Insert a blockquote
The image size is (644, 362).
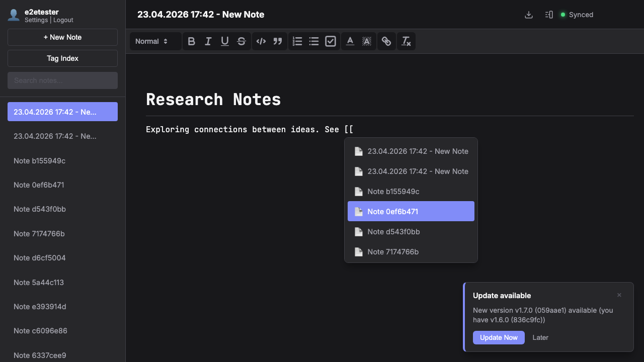tap(277, 41)
